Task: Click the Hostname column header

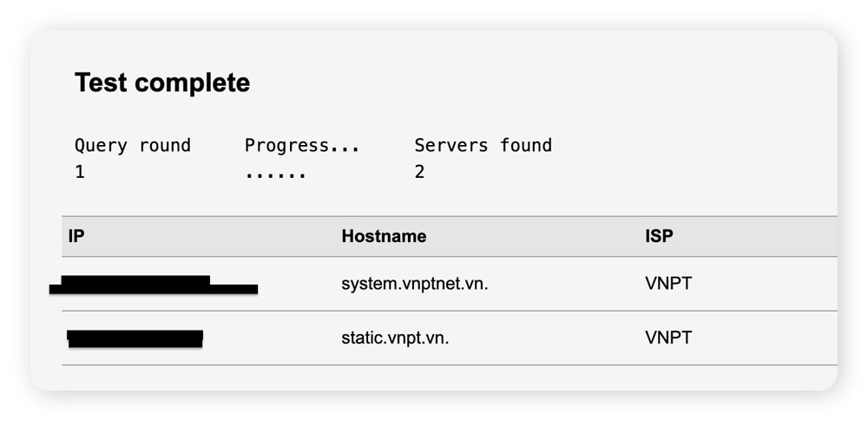Action: point(384,236)
